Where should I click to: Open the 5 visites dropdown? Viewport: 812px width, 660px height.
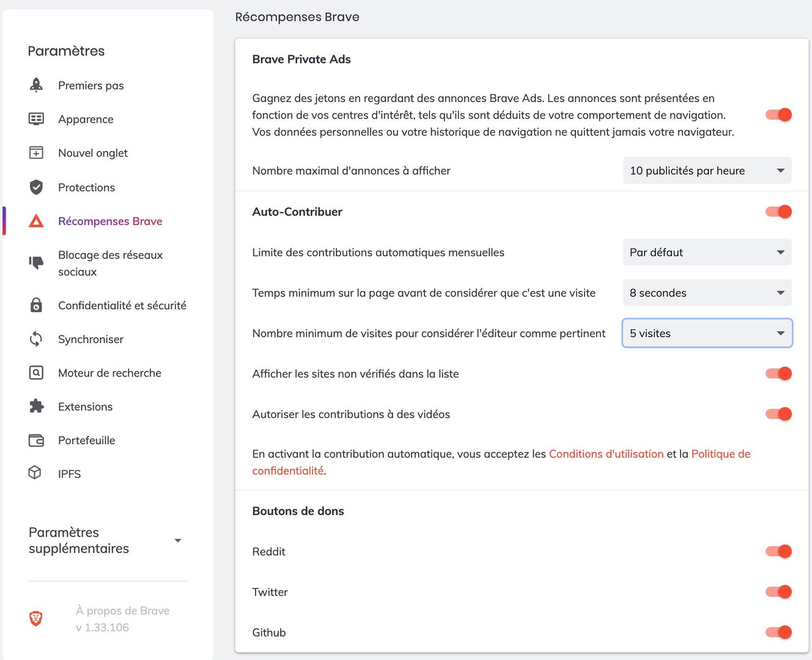coord(707,333)
